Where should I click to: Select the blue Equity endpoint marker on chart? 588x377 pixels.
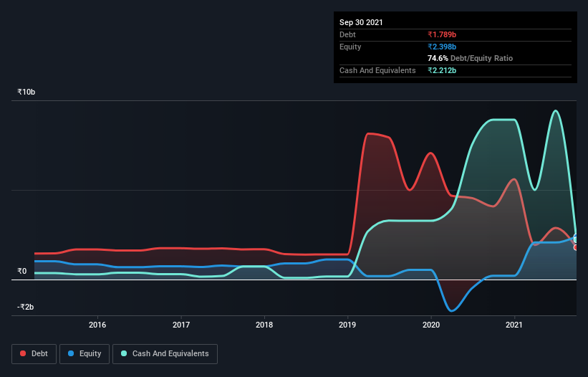tap(577, 237)
